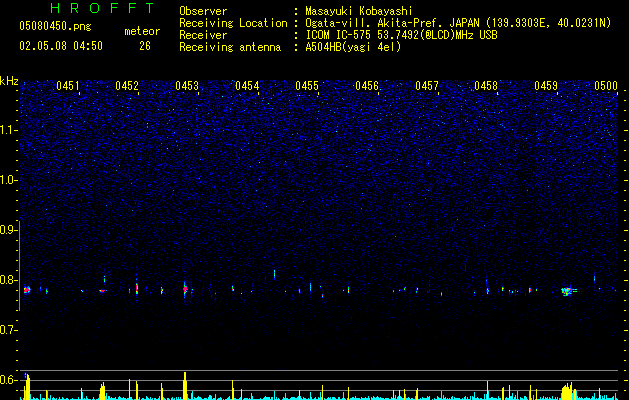Click the 0500 time marker

pos(606,86)
